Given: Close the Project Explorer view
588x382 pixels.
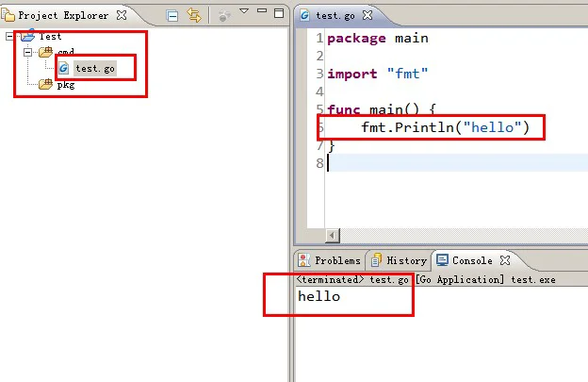Looking at the screenshot, I should pos(122,15).
